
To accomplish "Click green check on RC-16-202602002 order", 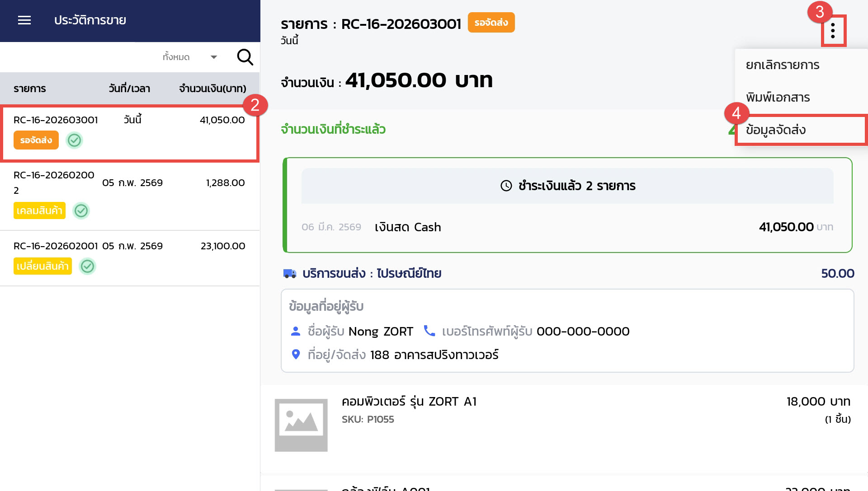I will click(81, 211).
